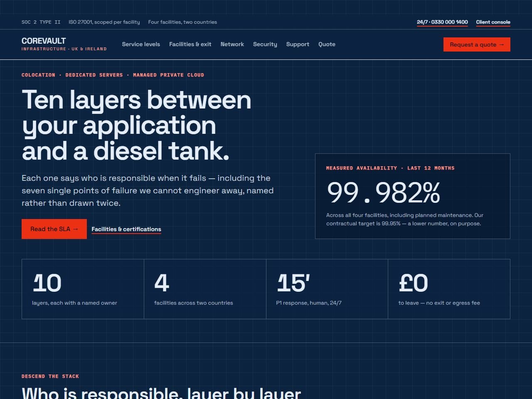Click the P1 response, human, 24/7 caption

click(309, 303)
